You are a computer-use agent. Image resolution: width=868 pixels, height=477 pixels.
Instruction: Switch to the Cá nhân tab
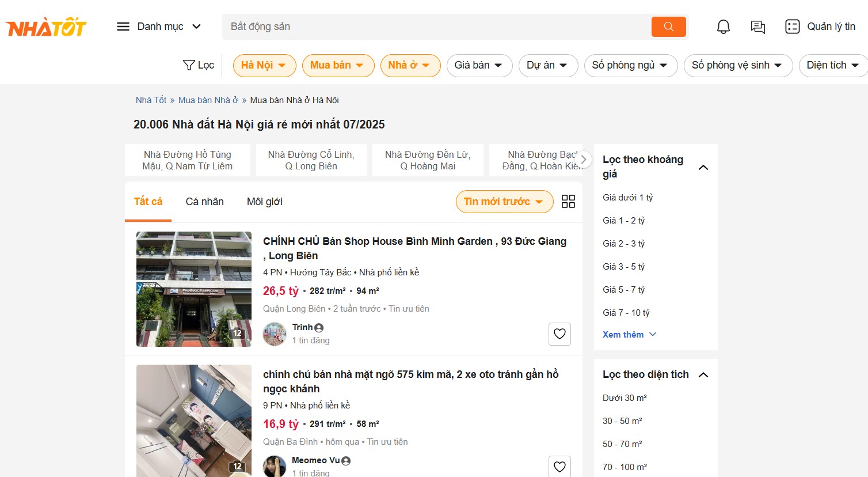pyautogui.click(x=204, y=202)
